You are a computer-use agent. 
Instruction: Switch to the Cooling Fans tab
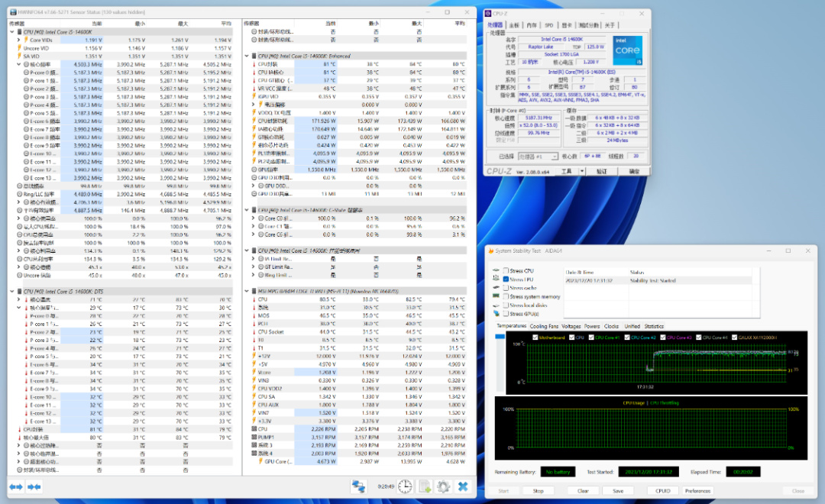tap(543, 326)
